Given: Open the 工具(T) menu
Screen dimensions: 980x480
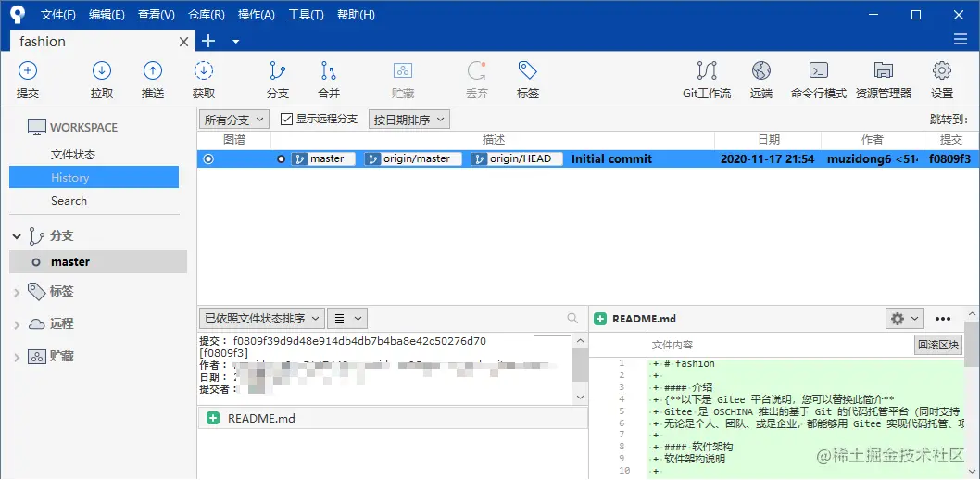Looking at the screenshot, I should pos(306,15).
